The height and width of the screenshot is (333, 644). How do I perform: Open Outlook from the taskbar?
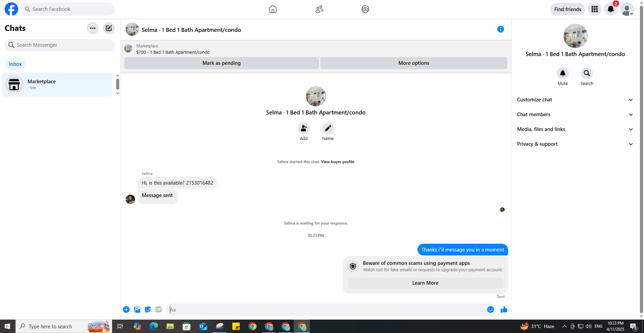(x=203, y=326)
